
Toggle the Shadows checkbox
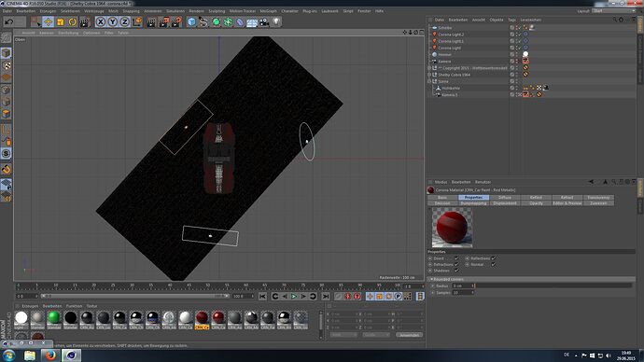[456, 271]
